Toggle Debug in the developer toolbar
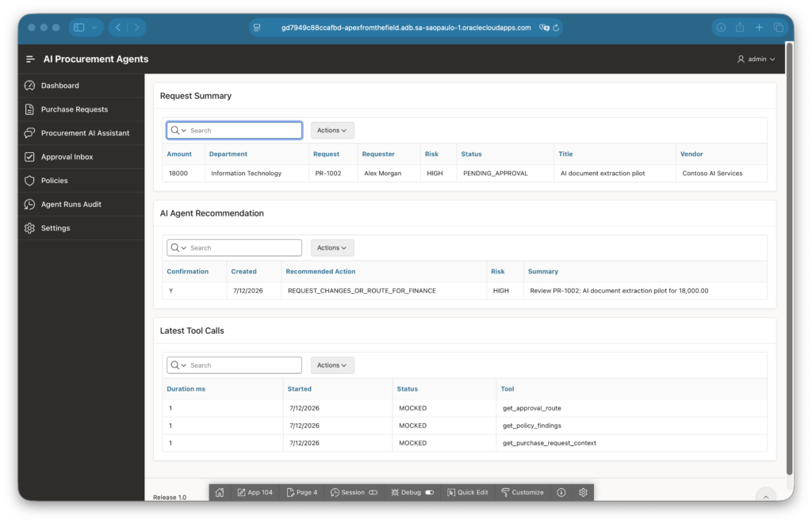This screenshot has height=523, width=812. (x=412, y=492)
